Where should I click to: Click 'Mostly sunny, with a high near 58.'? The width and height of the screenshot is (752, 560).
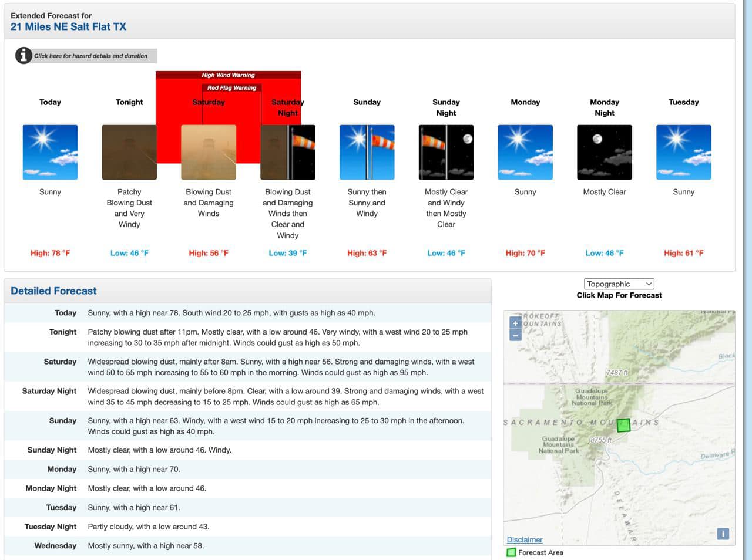click(x=146, y=546)
